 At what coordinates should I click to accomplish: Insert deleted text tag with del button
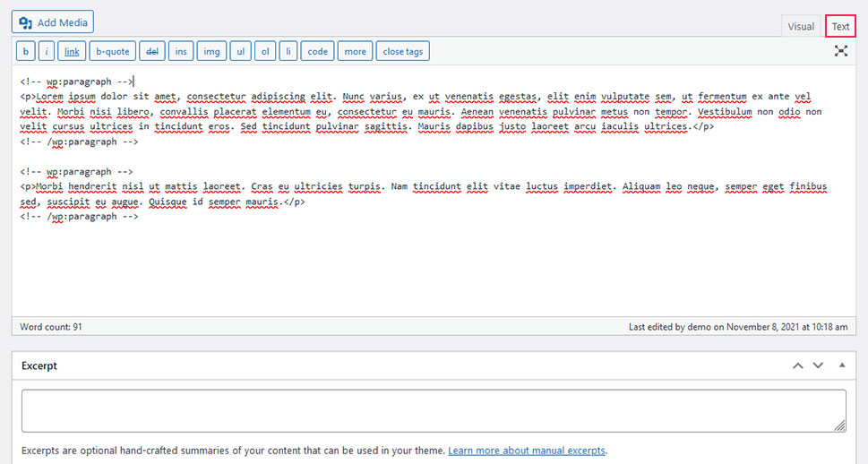pyautogui.click(x=152, y=51)
